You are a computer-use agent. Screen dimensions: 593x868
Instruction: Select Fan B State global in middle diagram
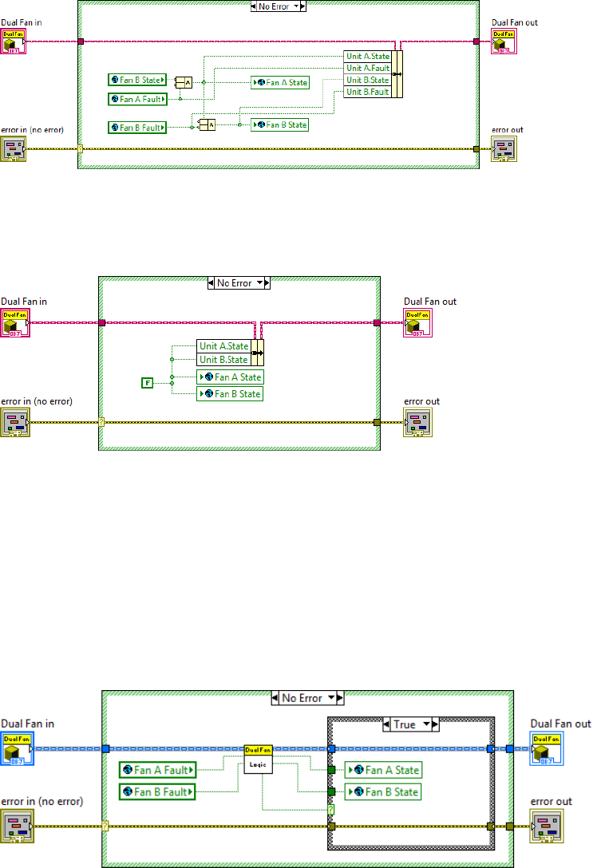[230, 394]
